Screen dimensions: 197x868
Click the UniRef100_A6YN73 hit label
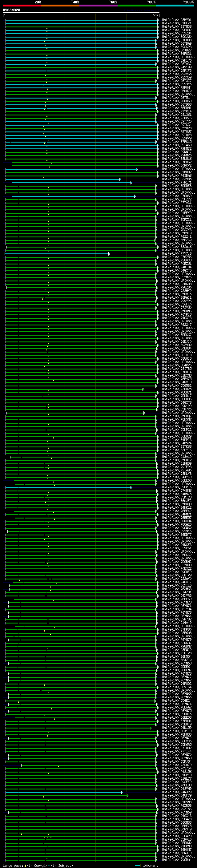coord(176,603)
